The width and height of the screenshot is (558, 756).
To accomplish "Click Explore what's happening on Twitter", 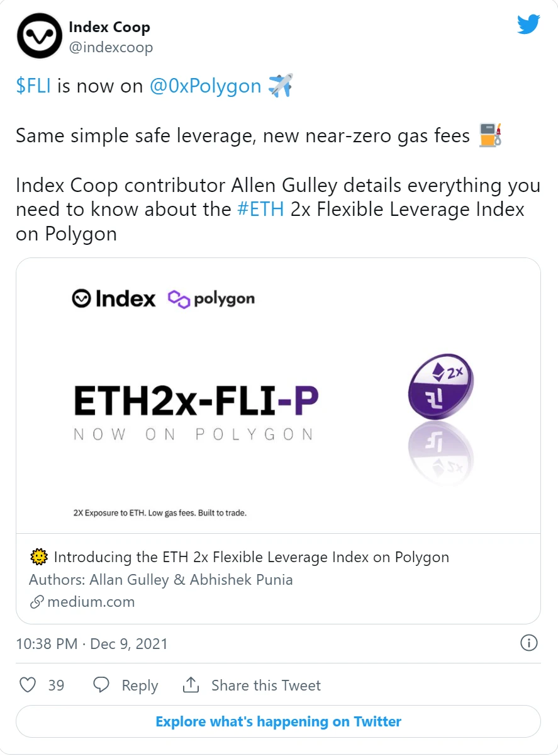I will pyautogui.click(x=278, y=721).
